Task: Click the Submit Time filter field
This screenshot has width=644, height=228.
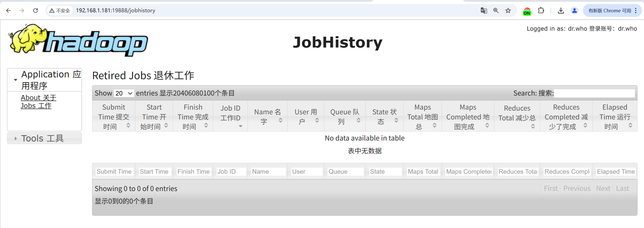Action: pyautogui.click(x=114, y=171)
